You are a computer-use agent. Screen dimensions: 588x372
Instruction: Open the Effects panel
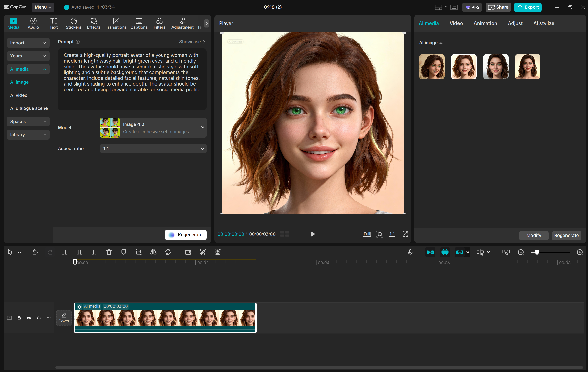[94, 23]
